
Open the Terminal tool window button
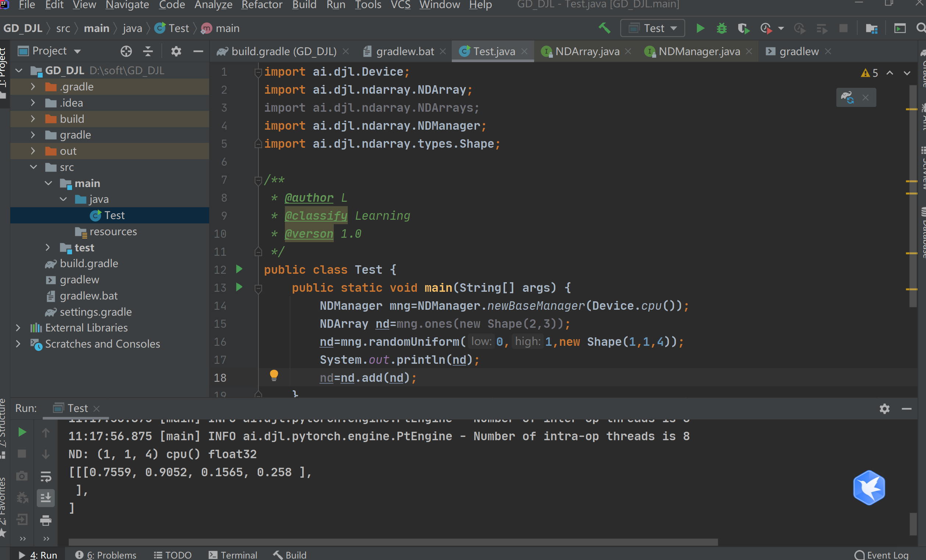[x=233, y=555]
